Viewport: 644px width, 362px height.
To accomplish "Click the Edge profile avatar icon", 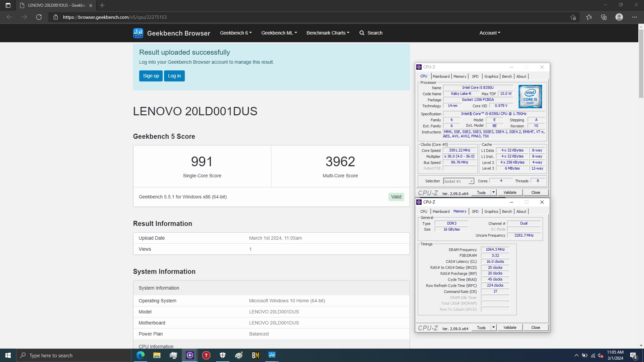I will click(x=619, y=17).
